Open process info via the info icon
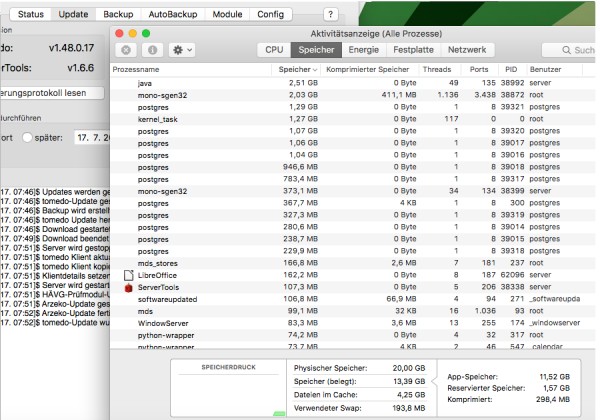Screen dimensions: 600x420 click(152, 50)
